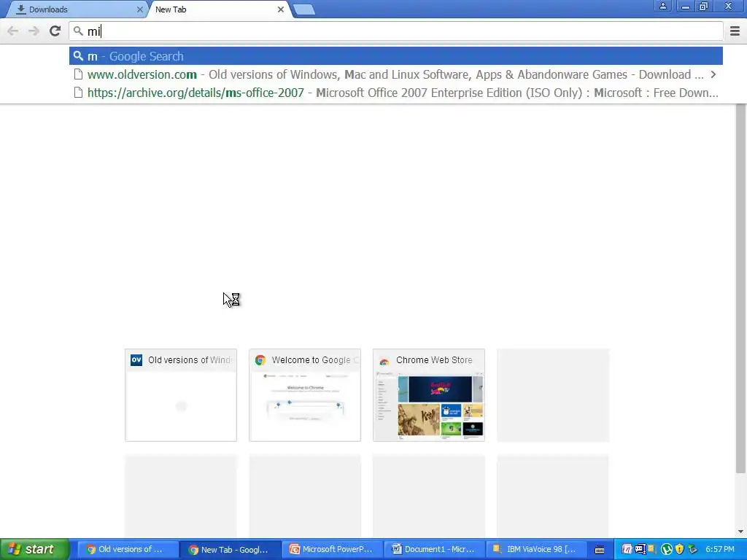Click the page icon beside the oldversion.com suggestion
The height and width of the screenshot is (560, 747).
coord(78,75)
